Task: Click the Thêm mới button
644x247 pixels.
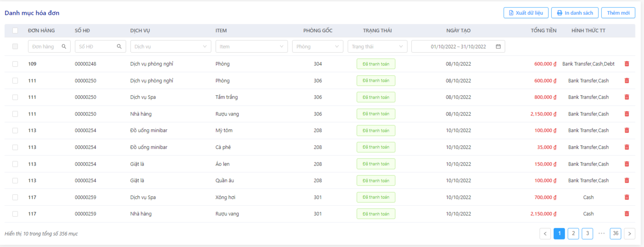Action: point(618,13)
